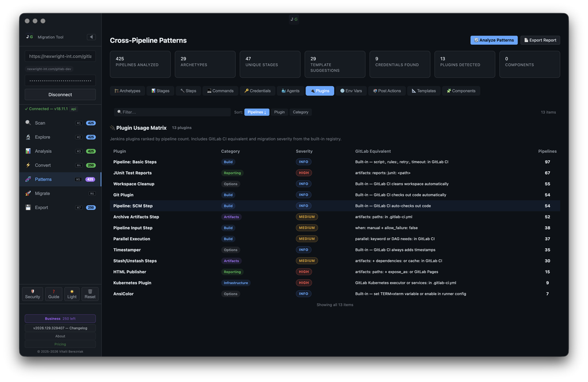Image resolution: width=588 pixels, height=382 pixels.
Task: Sort the matrix by Plugin name
Action: [x=280, y=112]
